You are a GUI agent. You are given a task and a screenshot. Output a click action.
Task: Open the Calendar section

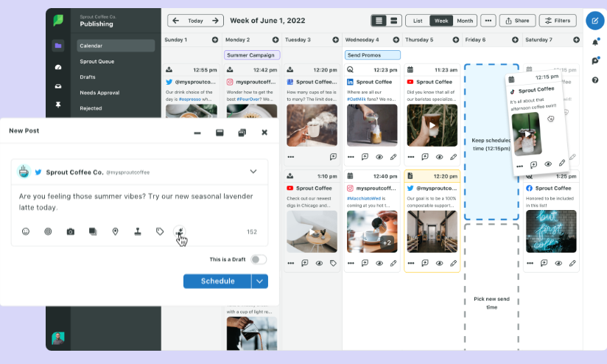click(x=116, y=46)
